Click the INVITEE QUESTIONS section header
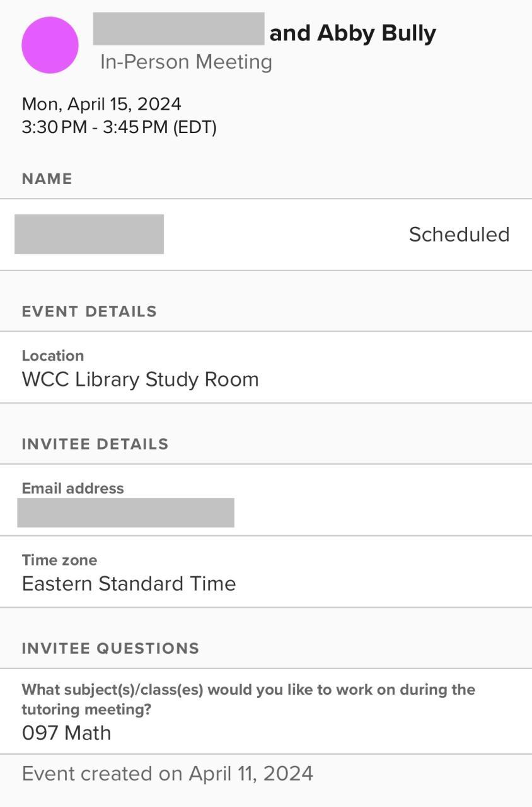The width and height of the screenshot is (532, 807). click(110, 648)
